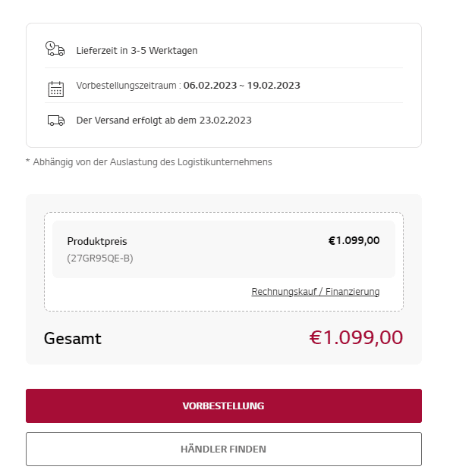Click the black product price €1.099,00

(354, 240)
